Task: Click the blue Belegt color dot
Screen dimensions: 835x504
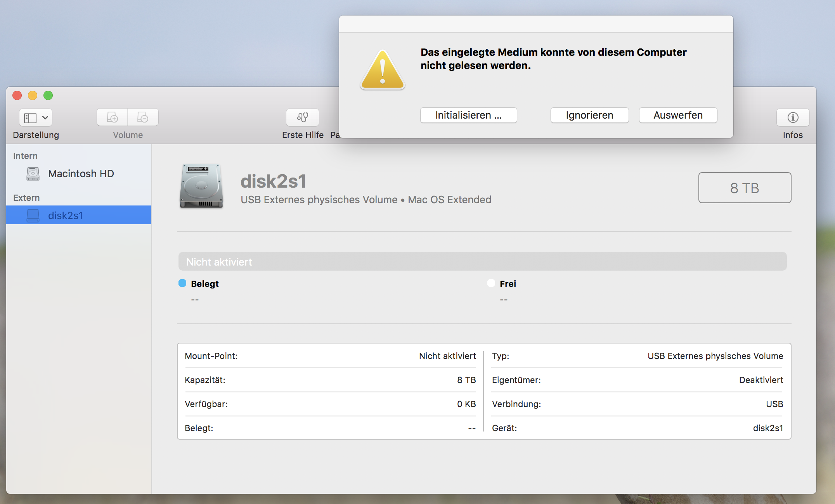Action: pyautogui.click(x=182, y=283)
